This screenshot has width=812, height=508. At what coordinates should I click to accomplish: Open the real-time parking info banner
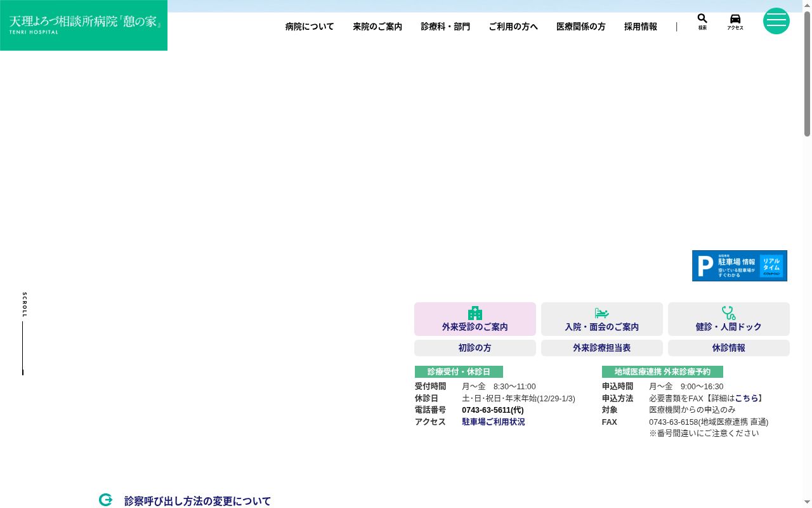tap(740, 265)
